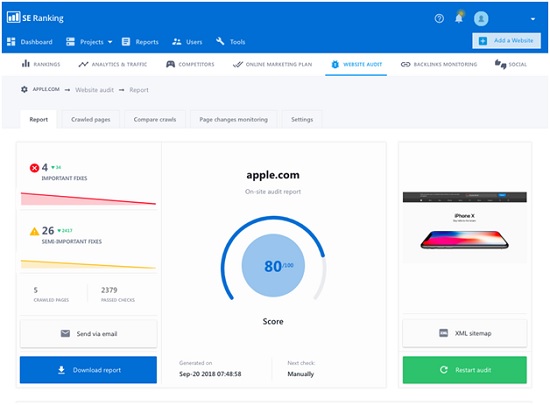
Task: Open the notifications bell icon
Action: [459, 18]
